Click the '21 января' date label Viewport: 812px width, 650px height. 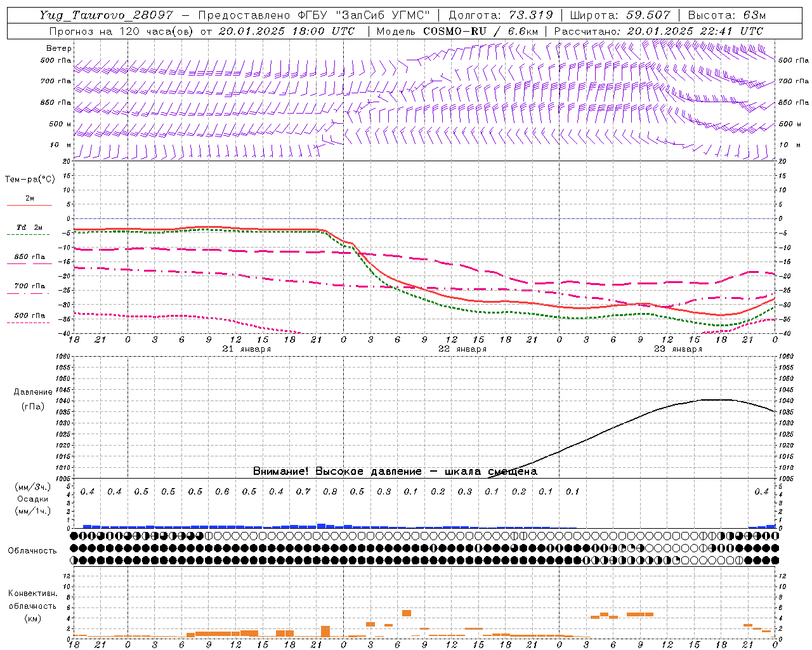[x=247, y=349]
